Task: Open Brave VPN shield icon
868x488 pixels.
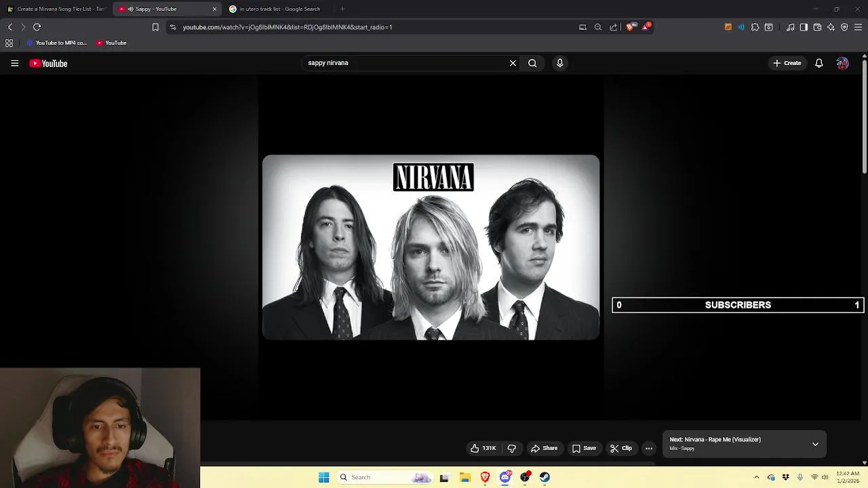Action: tap(844, 27)
